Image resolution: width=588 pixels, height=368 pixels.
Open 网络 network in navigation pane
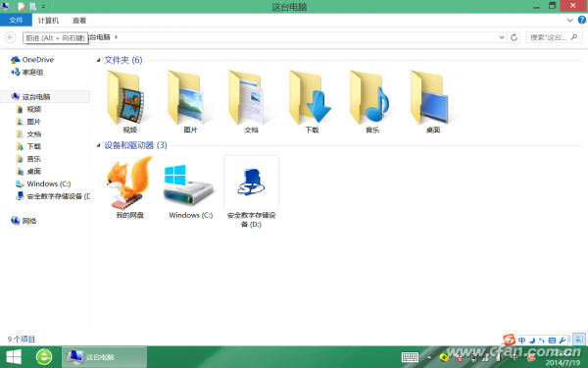[24, 221]
